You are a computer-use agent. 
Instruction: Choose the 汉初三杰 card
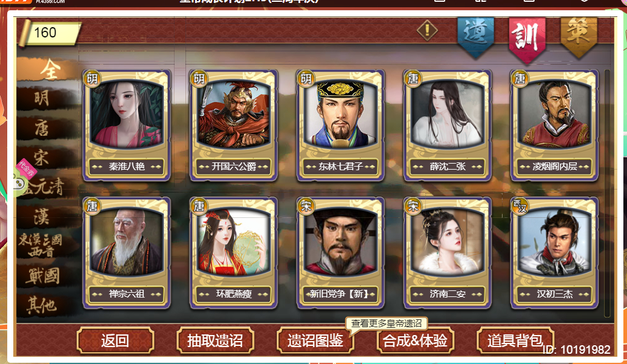coord(555,253)
